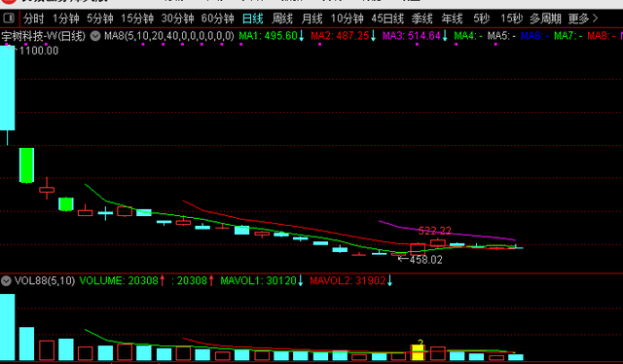The height and width of the screenshot is (364, 623).
Task: Select the 1分钟 period tab
Action: pyautogui.click(x=65, y=18)
